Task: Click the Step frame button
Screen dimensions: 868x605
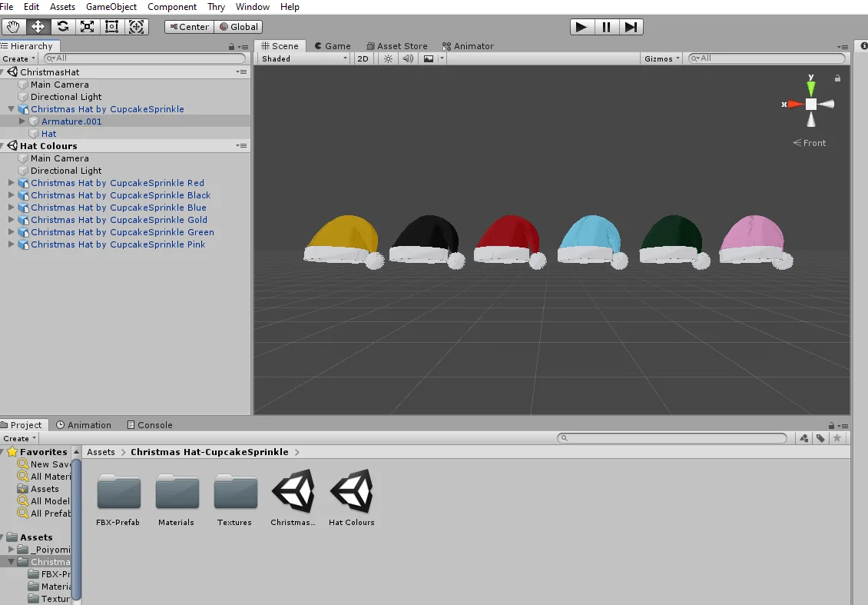Action: point(631,26)
